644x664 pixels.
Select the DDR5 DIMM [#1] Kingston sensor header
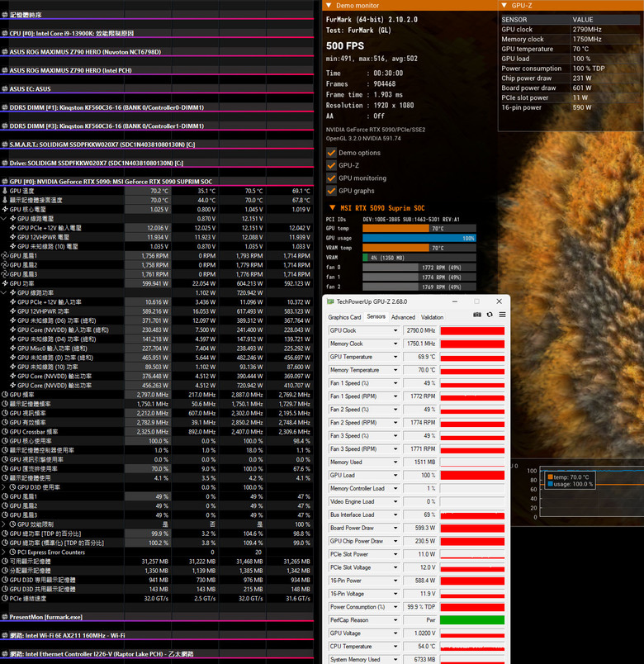click(x=157, y=107)
